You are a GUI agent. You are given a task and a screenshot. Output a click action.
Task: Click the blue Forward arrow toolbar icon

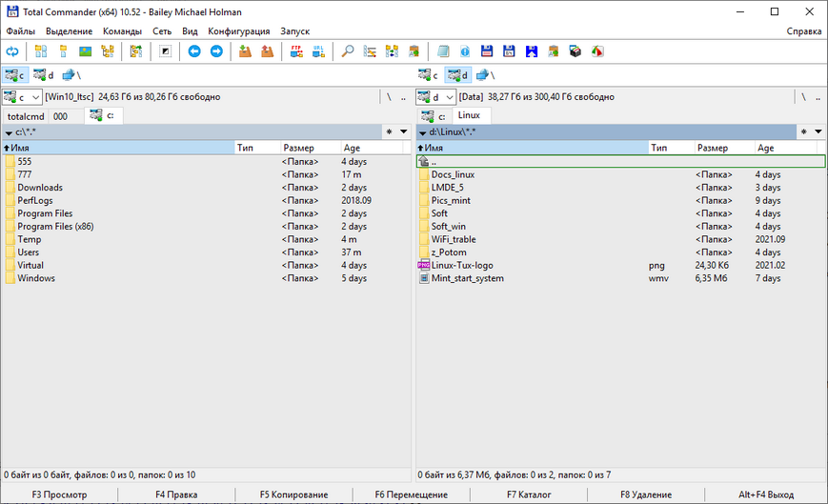point(216,51)
